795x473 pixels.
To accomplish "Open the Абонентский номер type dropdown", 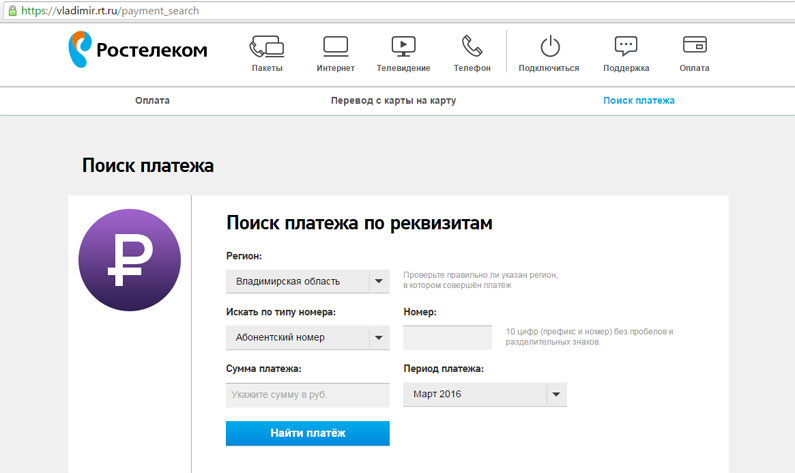I will pyautogui.click(x=307, y=338).
